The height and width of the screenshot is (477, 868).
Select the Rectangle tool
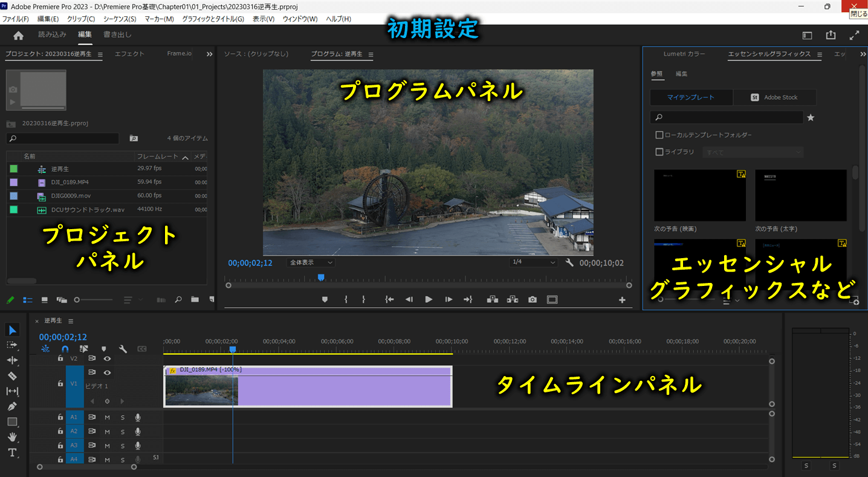pyautogui.click(x=12, y=421)
